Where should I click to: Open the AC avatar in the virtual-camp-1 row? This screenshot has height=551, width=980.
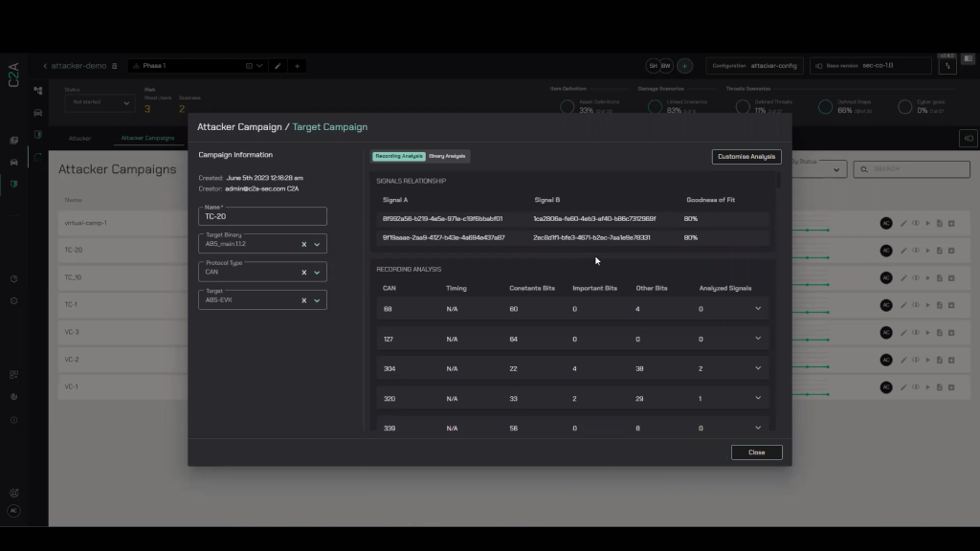pyautogui.click(x=886, y=223)
